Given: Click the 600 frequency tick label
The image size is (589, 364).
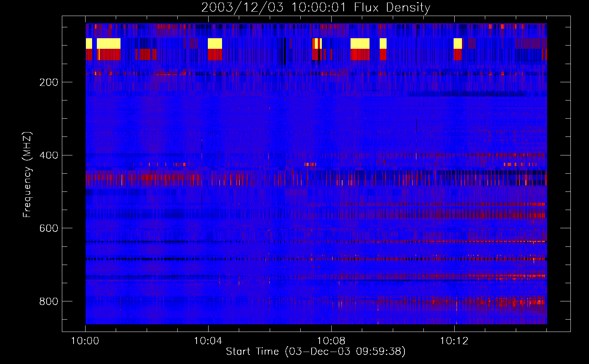Looking at the screenshot, I should click(49, 228).
